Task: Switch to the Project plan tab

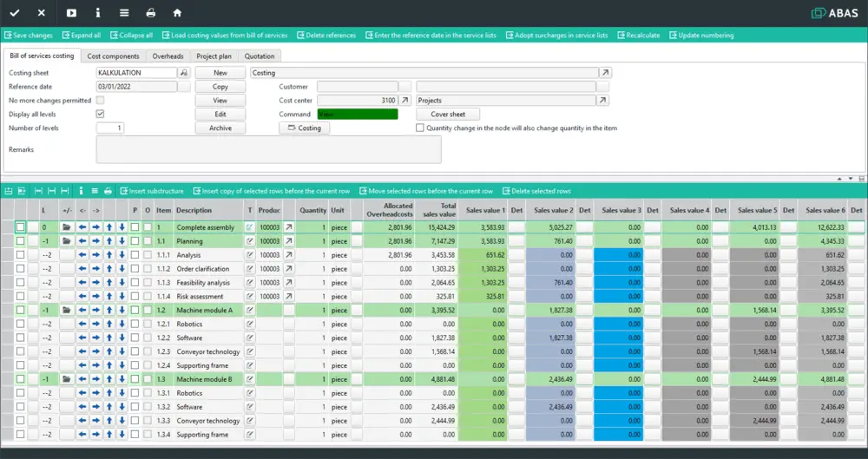Action: pos(214,56)
